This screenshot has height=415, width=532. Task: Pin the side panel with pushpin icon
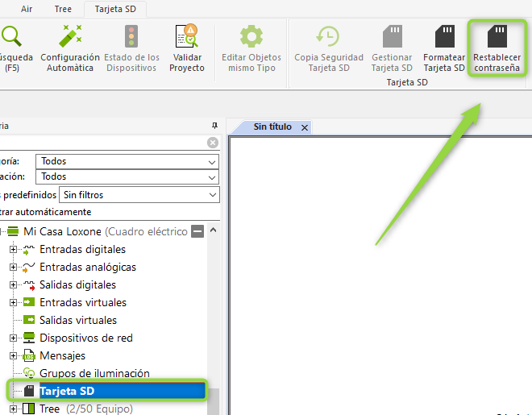214,126
